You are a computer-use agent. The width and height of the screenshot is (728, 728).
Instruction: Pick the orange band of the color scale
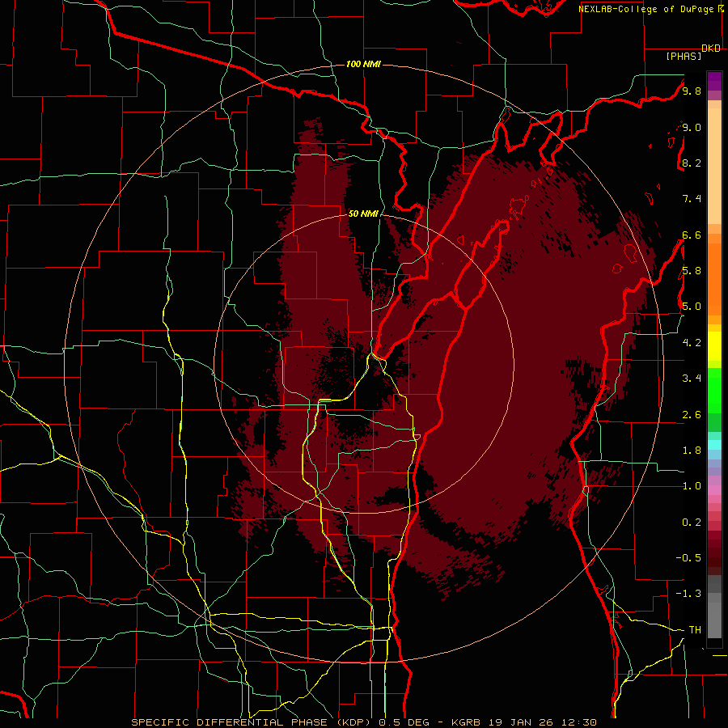point(714,279)
